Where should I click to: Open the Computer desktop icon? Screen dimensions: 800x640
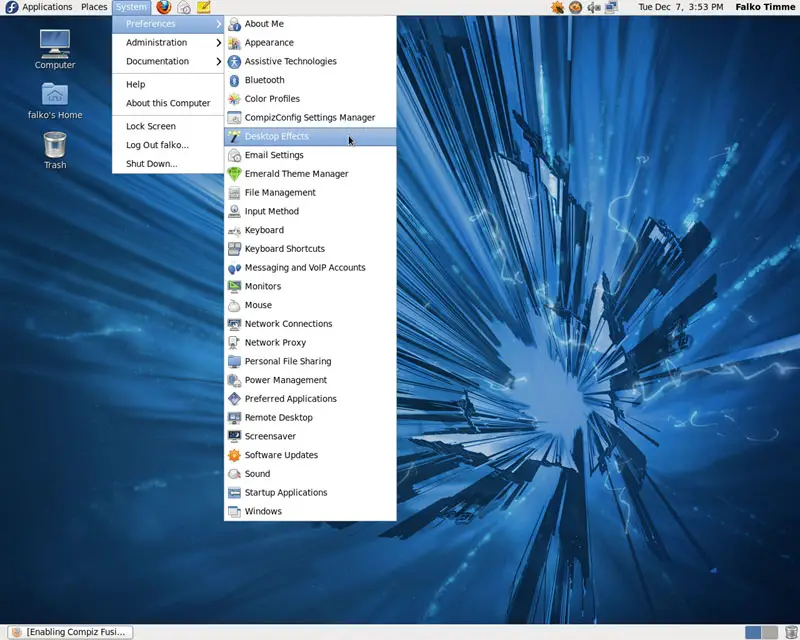tap(55, 49)
